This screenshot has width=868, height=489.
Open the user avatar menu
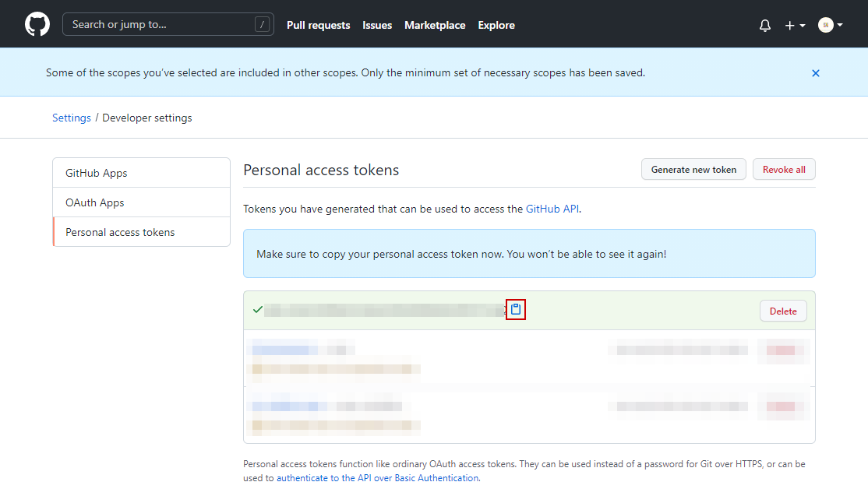(x=831, y=26)
